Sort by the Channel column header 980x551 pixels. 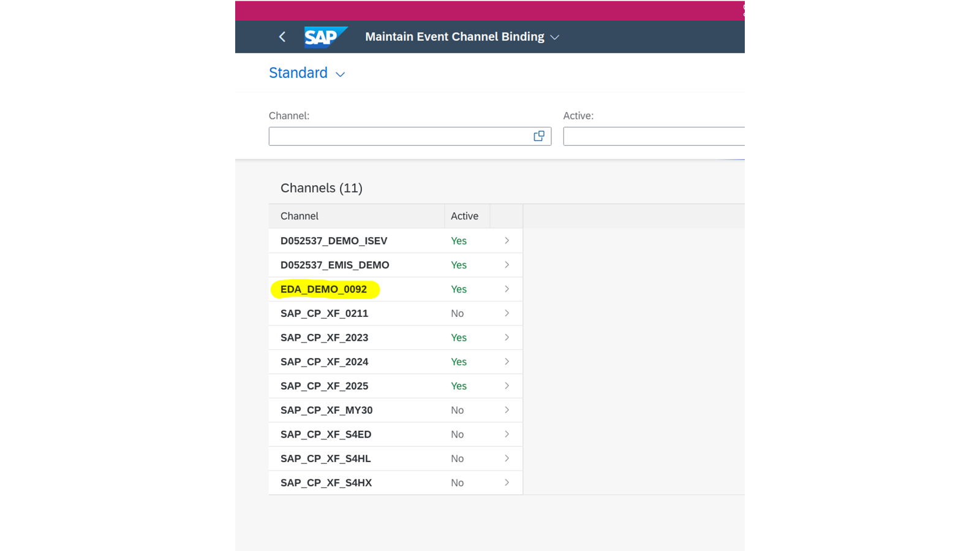click(300, 216)
